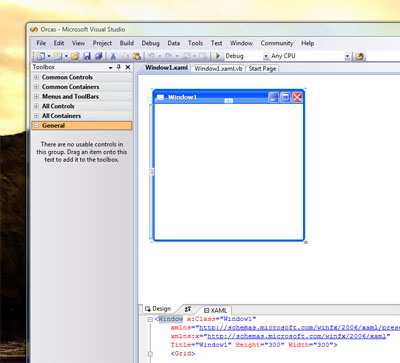Viewport: 400px width, 363px height.
Task: Switch to the Window1.xaml.vb tab
Action: 218,68
